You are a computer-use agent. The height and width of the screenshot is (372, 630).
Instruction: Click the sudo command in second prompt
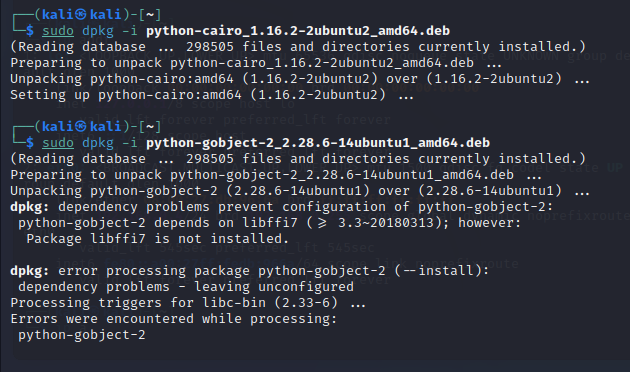click(58, 143)
